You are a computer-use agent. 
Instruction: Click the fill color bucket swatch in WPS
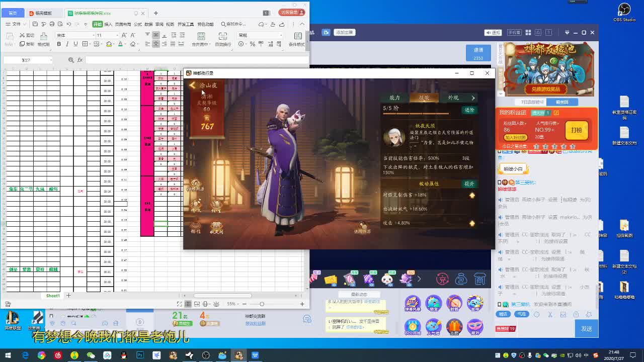pos(109,44)
